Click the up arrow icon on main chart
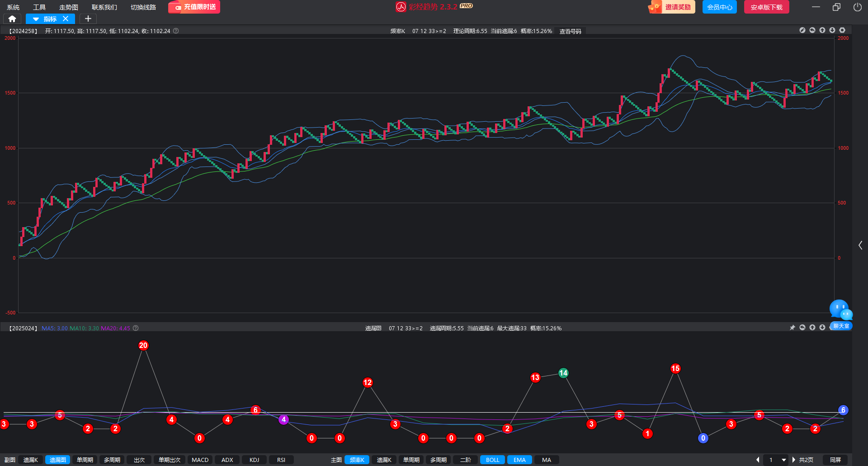The image size is (868, 466). pos(822,30)
